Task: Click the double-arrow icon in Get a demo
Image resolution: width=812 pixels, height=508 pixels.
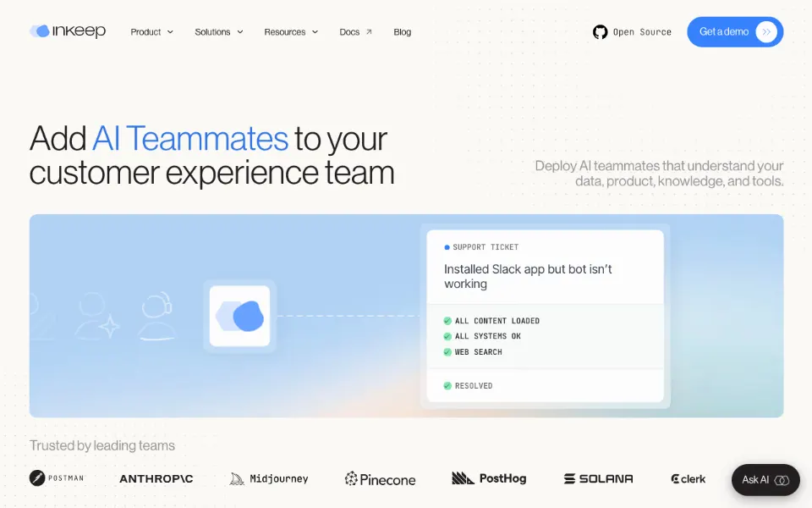Action: coord(766,32)
